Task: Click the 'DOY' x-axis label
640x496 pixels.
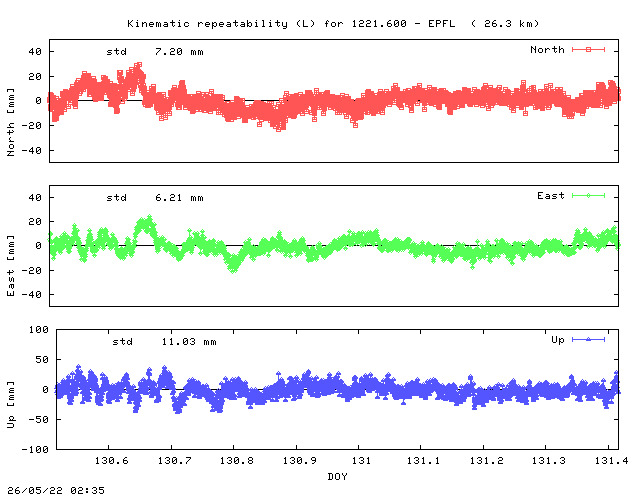Action: (x=338, y=476)
